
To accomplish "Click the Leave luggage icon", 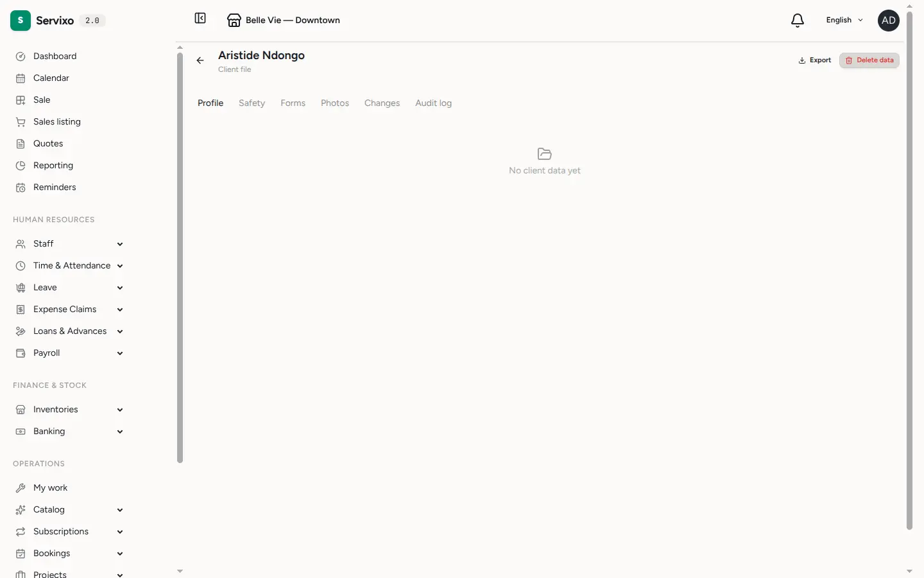I will coord(21,288).
